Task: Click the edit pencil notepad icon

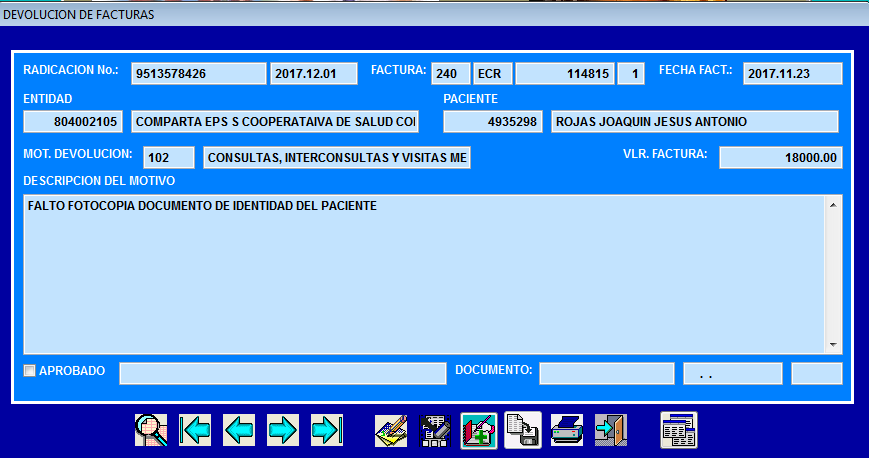Action: (x=391, y=430)
